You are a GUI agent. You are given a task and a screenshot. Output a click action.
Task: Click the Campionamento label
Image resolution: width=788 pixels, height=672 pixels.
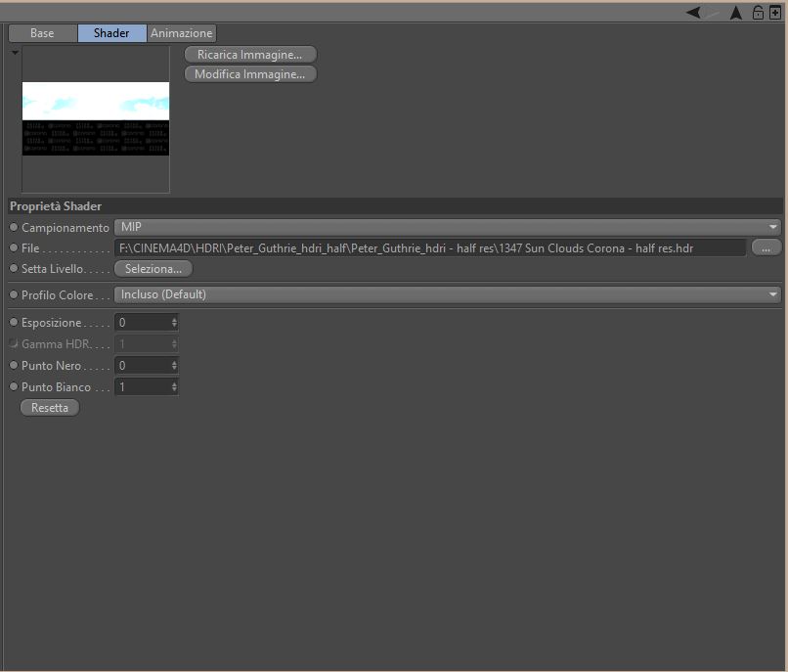click(x=66, y=228)
